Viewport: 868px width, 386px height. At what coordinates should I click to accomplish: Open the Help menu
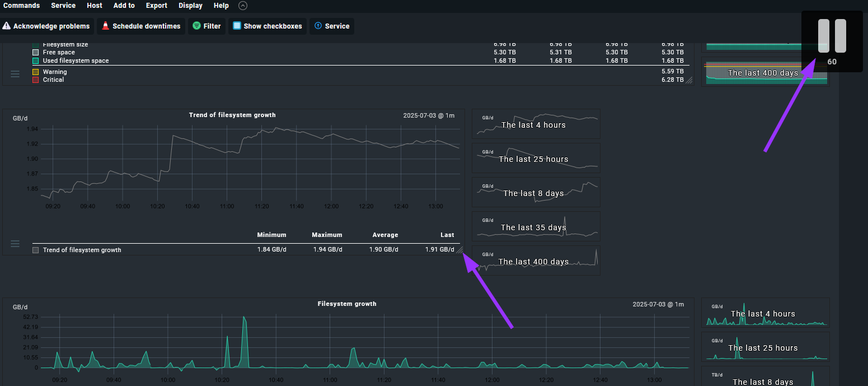(x=221, y=6)
